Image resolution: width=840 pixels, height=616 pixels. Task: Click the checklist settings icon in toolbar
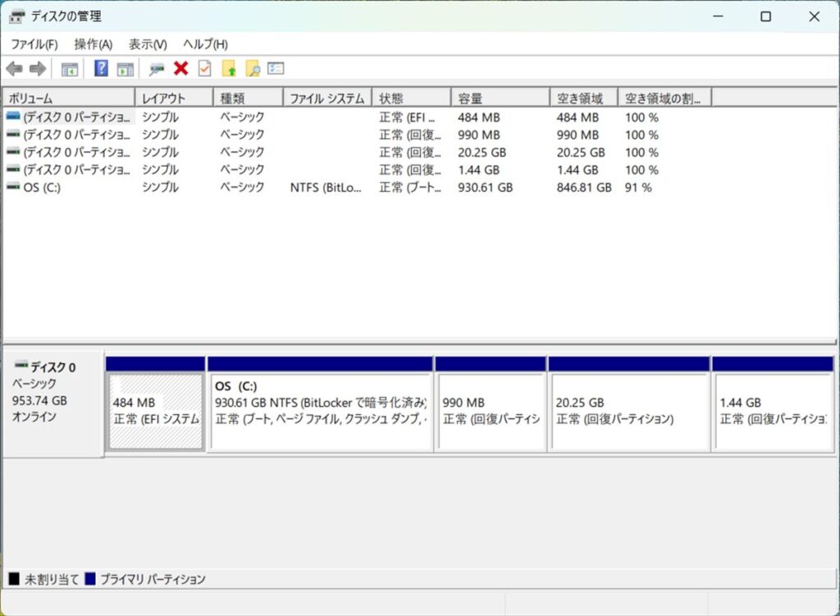click(276, 69)
